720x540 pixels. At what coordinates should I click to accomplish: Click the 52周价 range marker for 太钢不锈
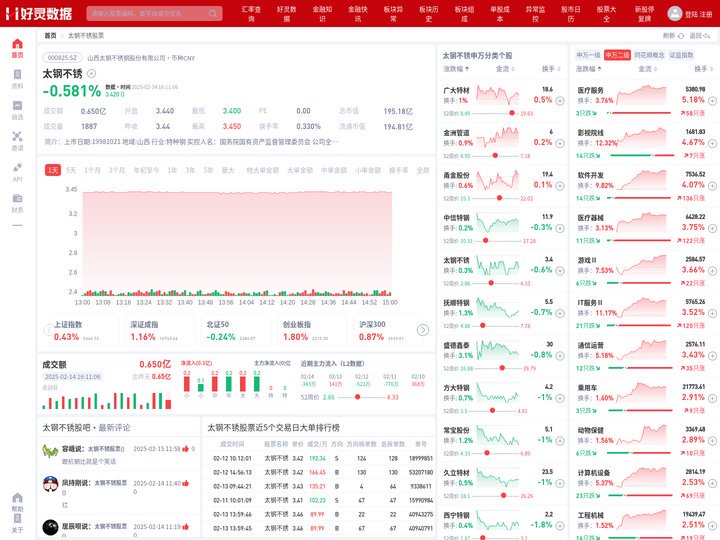click(x=491, y=283)
